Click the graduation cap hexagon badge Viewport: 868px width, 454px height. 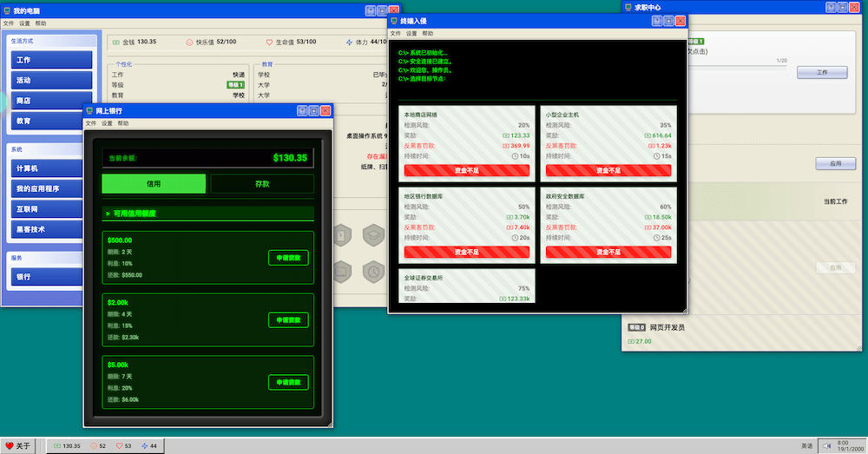(373, 235)
